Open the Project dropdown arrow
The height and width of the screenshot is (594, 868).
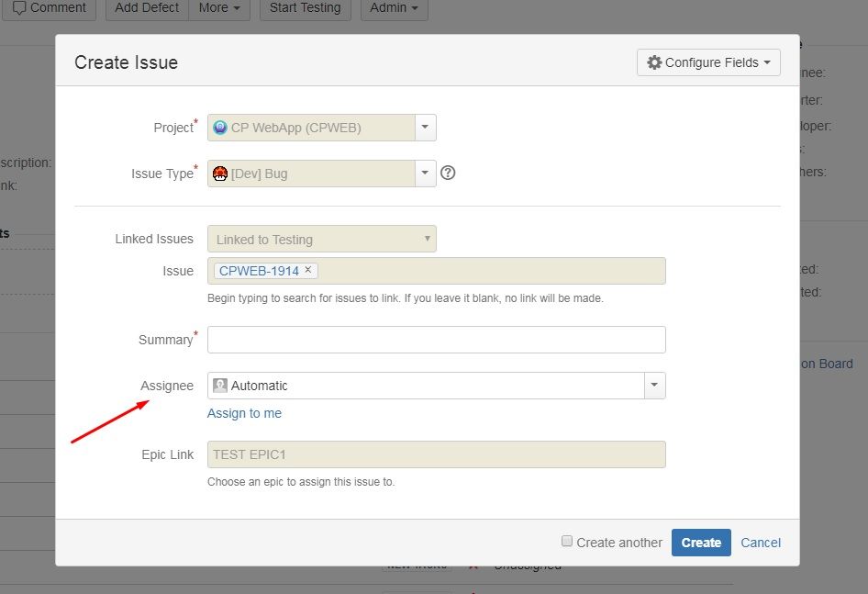pos(425,128)
